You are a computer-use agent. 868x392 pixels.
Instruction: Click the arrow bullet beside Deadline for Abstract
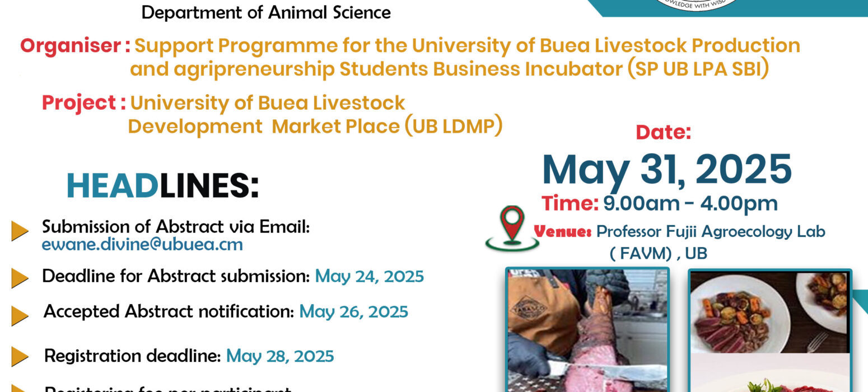click(x=20, y=278)
